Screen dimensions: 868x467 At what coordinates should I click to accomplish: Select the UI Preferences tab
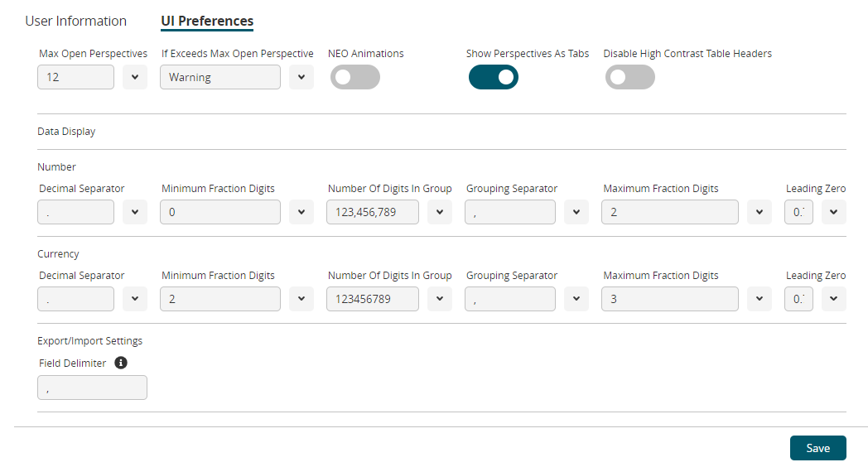pyautogui.click(x=207, y=22)
